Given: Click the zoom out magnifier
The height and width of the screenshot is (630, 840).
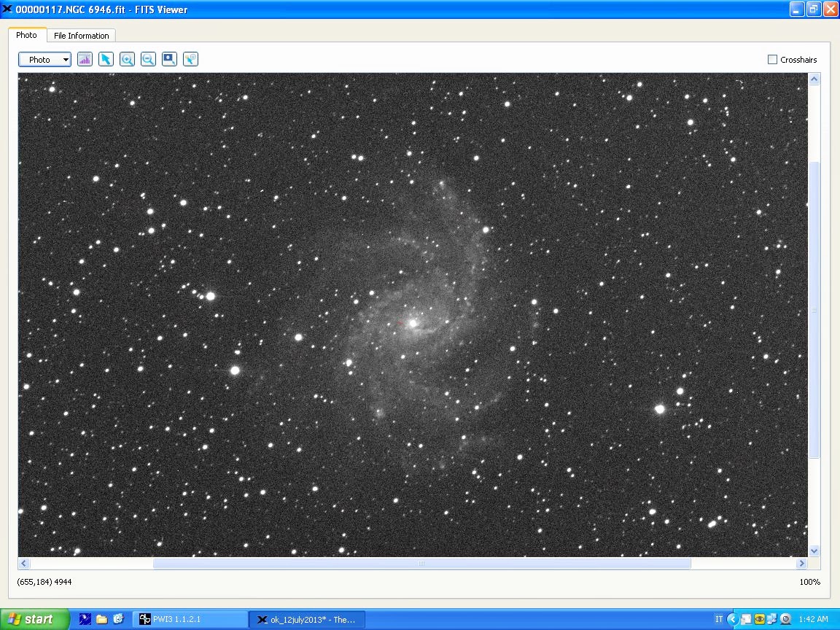Looking at the screenshot, I should point(148,60).
